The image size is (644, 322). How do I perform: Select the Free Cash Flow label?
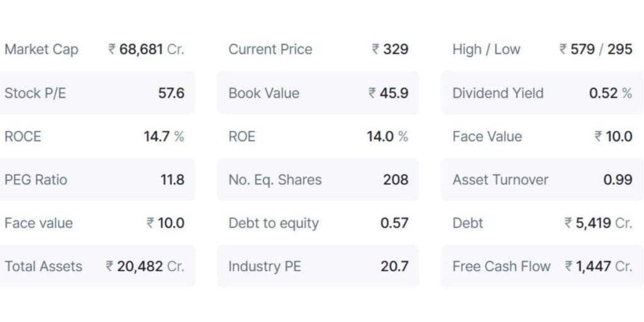501,266
